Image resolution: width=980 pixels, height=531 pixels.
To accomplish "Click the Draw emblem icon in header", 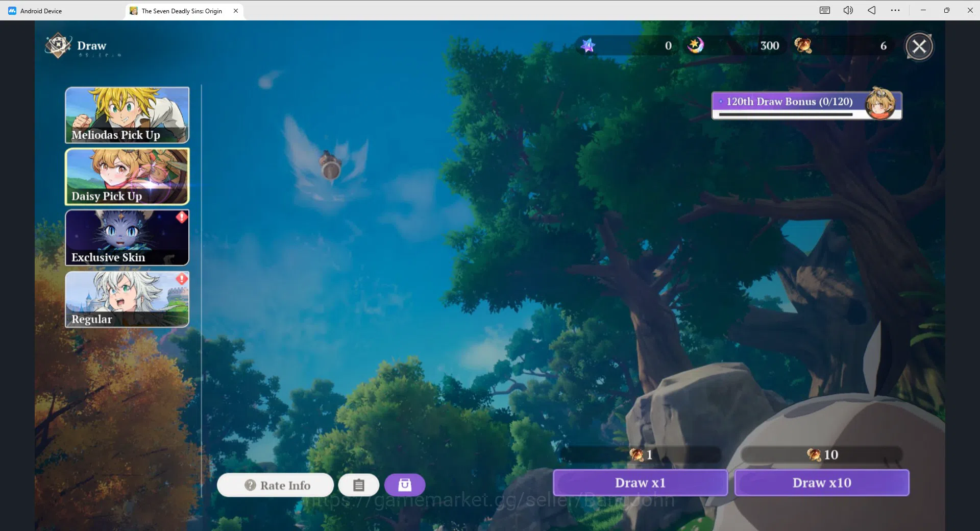I will pyautogui.click(x=59, y=46).
